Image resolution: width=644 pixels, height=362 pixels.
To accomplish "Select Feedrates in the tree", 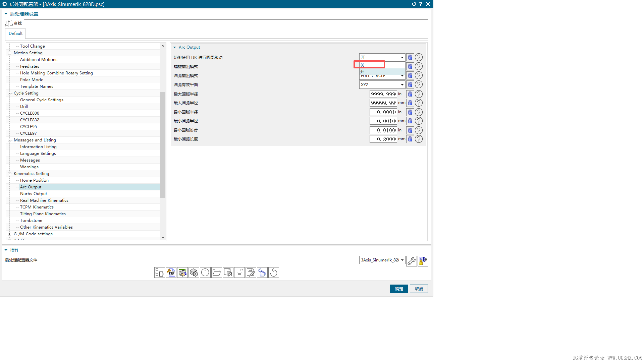I will coord(30,66).
